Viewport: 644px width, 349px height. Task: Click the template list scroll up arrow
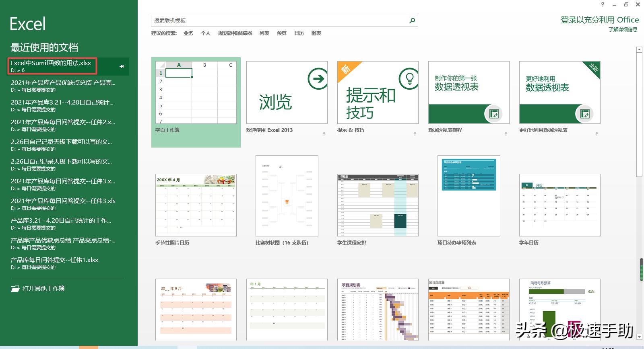[x=639, y=50]
